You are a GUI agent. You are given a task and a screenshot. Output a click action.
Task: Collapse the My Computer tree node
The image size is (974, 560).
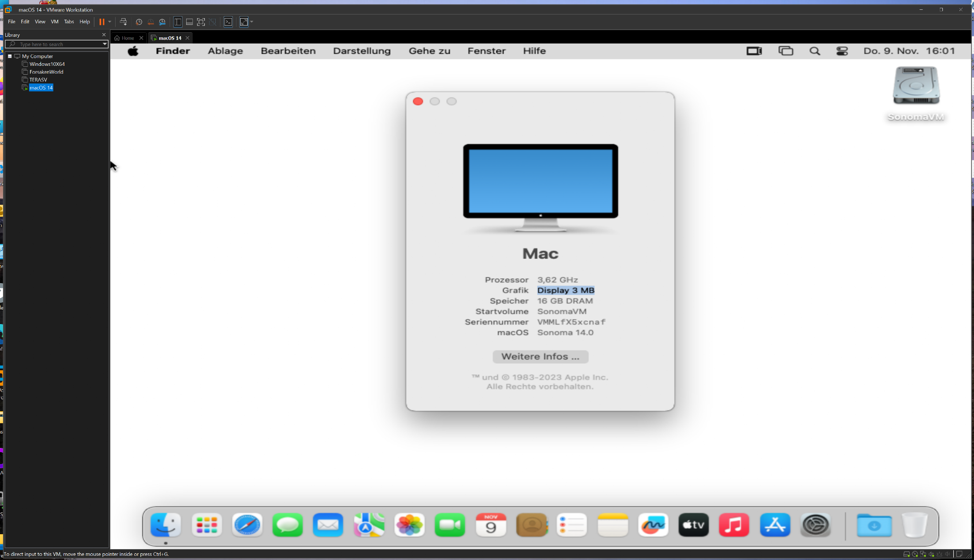pos(10,56)
